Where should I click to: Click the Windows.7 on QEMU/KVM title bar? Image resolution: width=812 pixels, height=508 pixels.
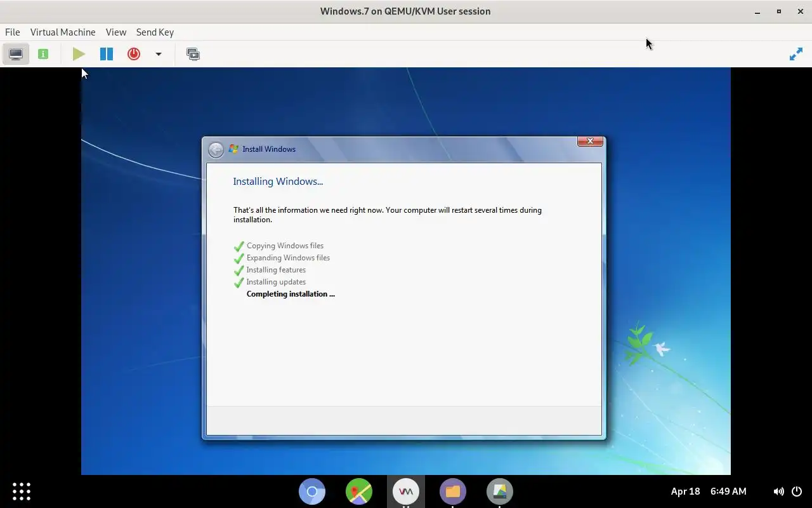pos(405,11)
